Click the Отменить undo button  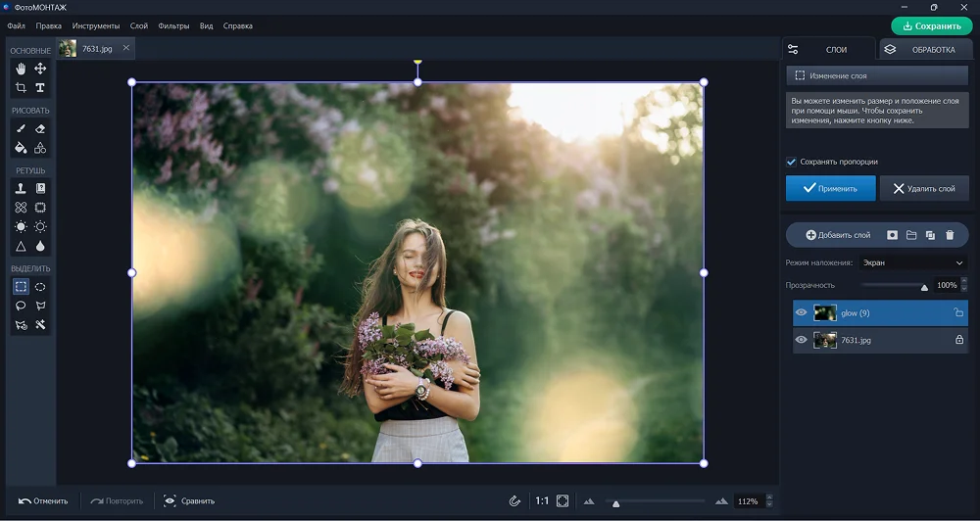pyautogui.click(x=43, y=501)
